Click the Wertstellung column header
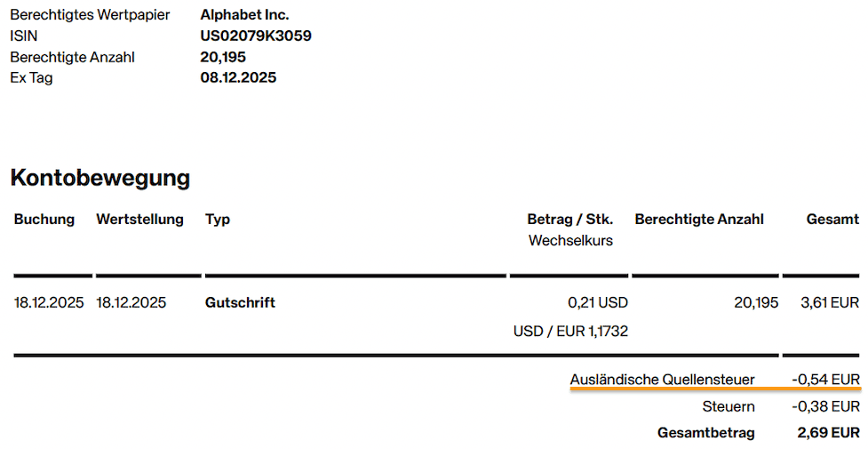Image resolution: width=868 pixels, height=449 pixels. [139, 220]
